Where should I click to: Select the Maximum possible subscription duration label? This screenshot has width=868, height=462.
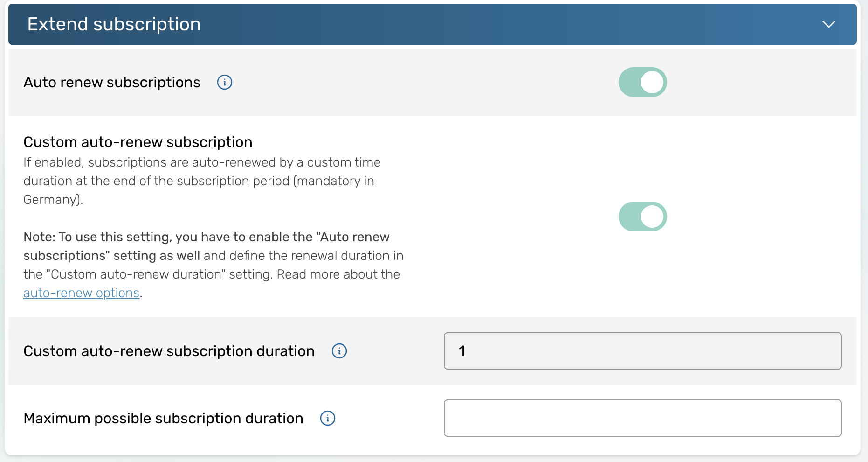tap(163, 418)
